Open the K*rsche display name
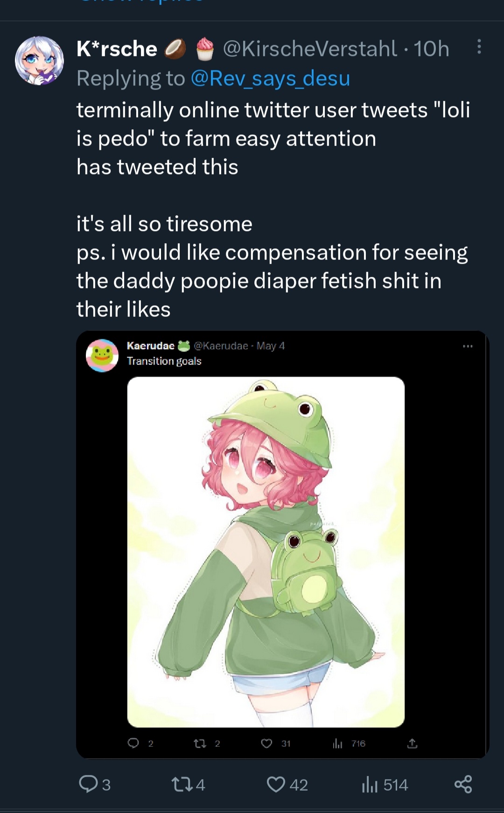Viewport: 504px width, 813px height. click(x=117, y=49)
